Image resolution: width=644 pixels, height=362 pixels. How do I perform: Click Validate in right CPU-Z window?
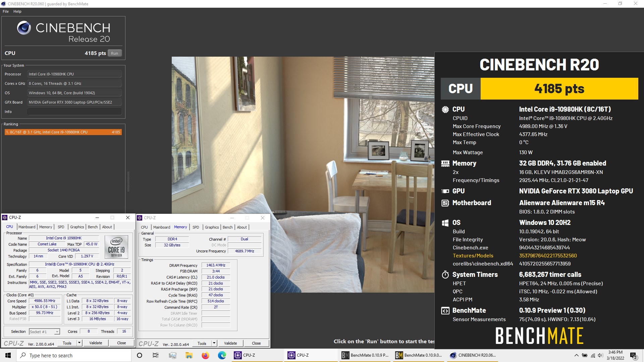point(230,343)
